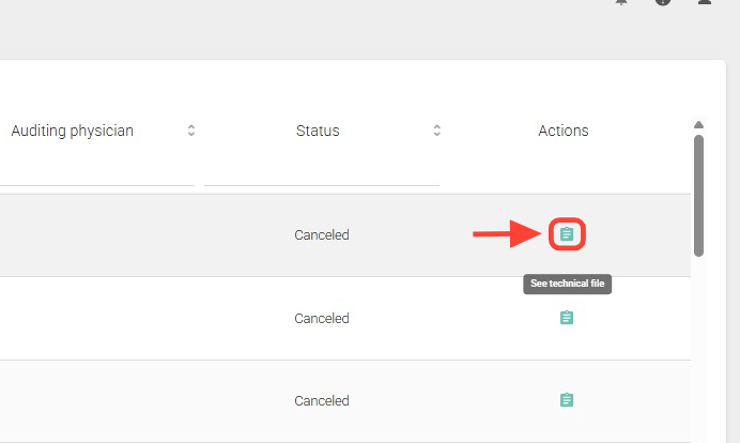This screenshot has width=740, height=443.
Task: Open technical file in third Canceled row
Action: (x=567, y=400)
